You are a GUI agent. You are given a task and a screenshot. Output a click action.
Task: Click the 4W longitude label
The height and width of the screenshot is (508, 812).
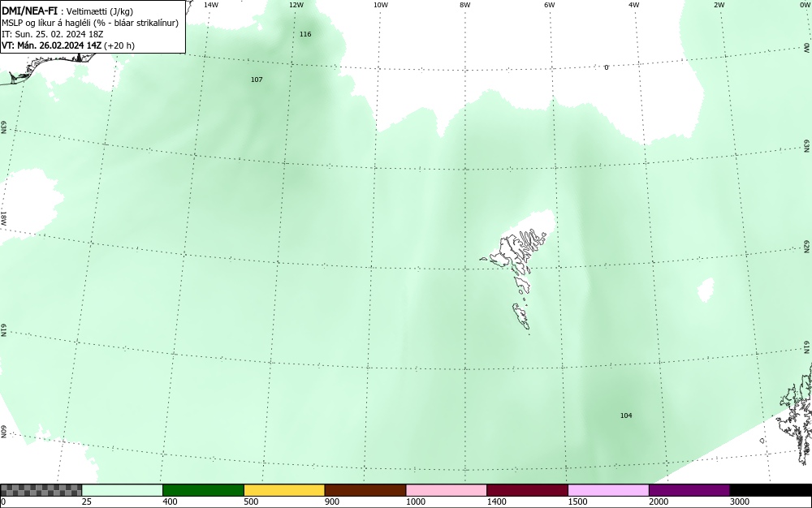[634, 5]
